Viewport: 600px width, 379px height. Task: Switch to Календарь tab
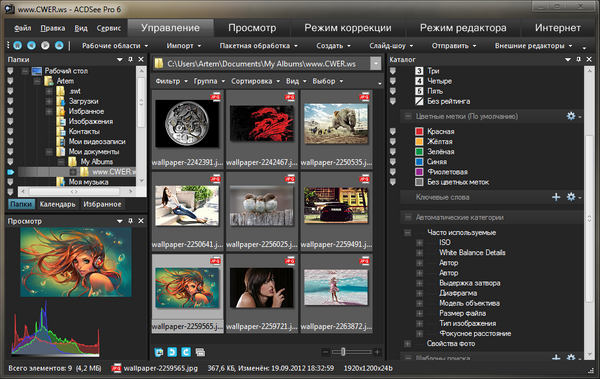[57, 204]
